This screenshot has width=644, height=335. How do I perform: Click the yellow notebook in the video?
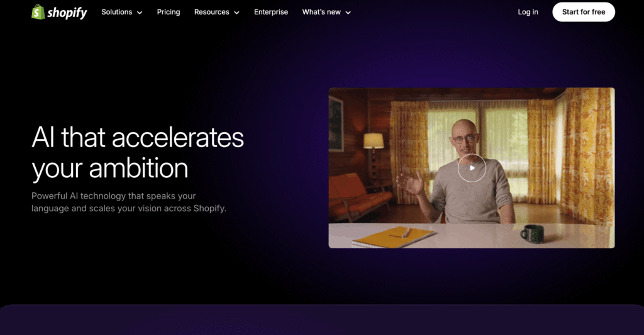(x=394, y=237)
